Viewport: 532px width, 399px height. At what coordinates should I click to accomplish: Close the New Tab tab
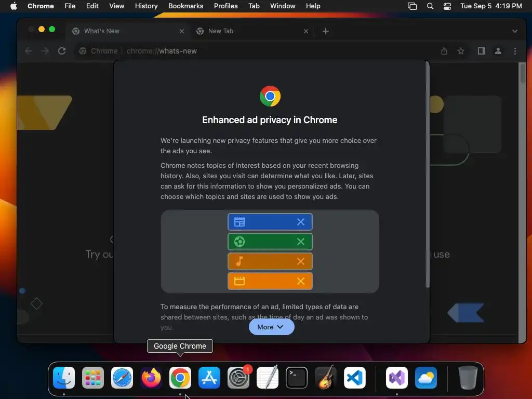[x=306, y=31]
